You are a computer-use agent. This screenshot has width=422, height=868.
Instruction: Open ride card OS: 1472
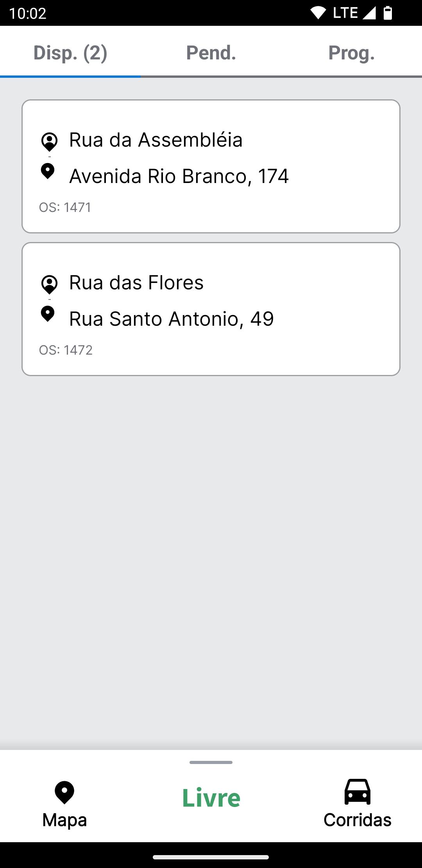pyautogui.click(x=211, y=350)
